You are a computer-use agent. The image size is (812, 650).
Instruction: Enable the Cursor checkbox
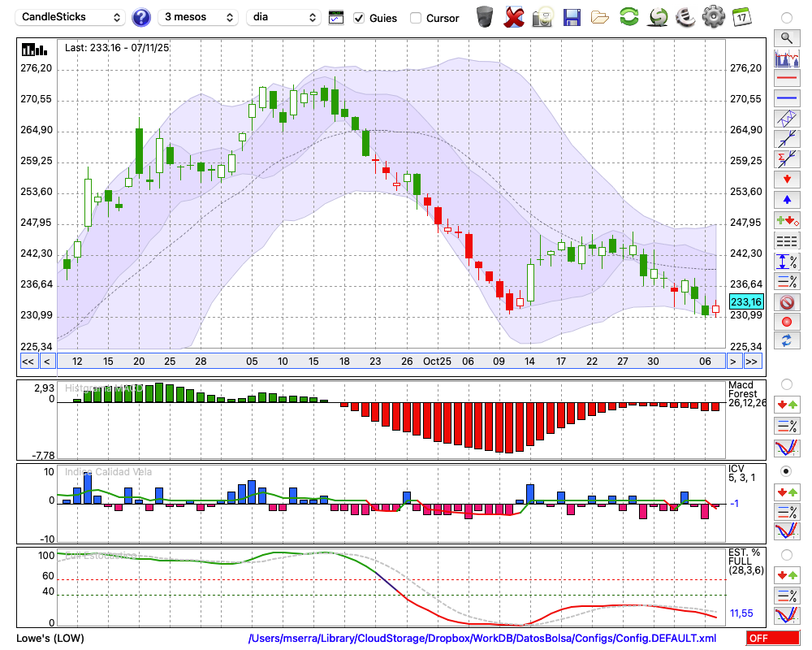coord(416,18)
